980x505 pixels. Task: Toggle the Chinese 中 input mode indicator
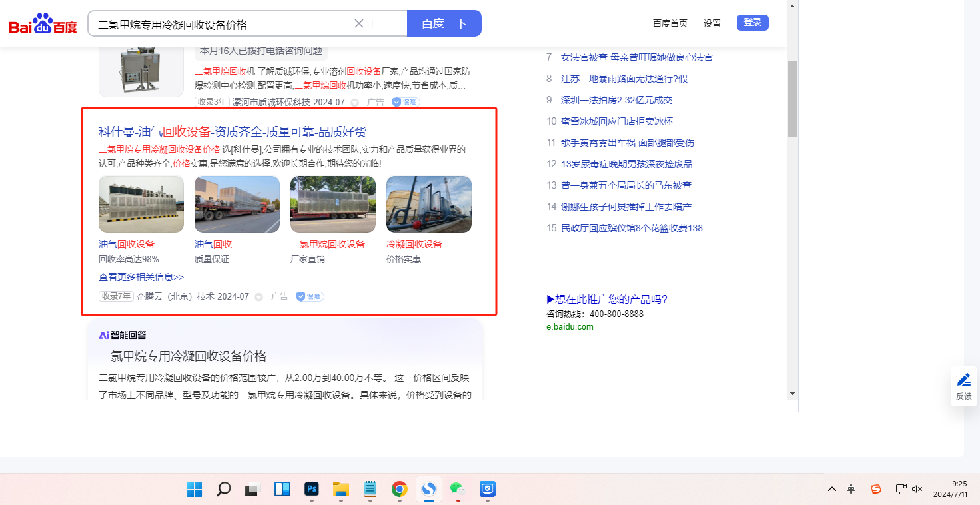[851, 489]
